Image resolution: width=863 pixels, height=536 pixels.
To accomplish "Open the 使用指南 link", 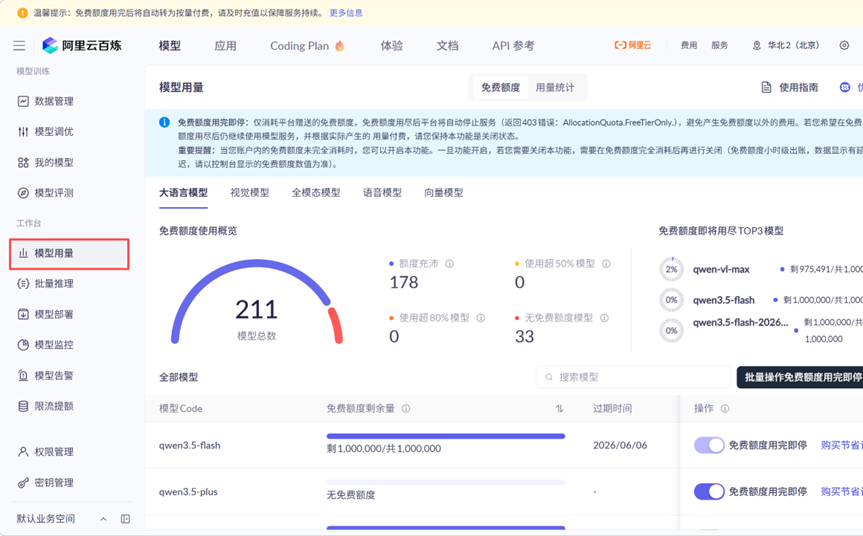I will pos(790,87).
